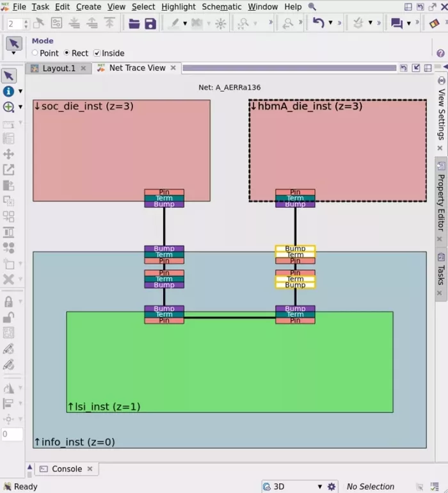Click the green zoom-in magnifier icon

click(x=8, y=107)
